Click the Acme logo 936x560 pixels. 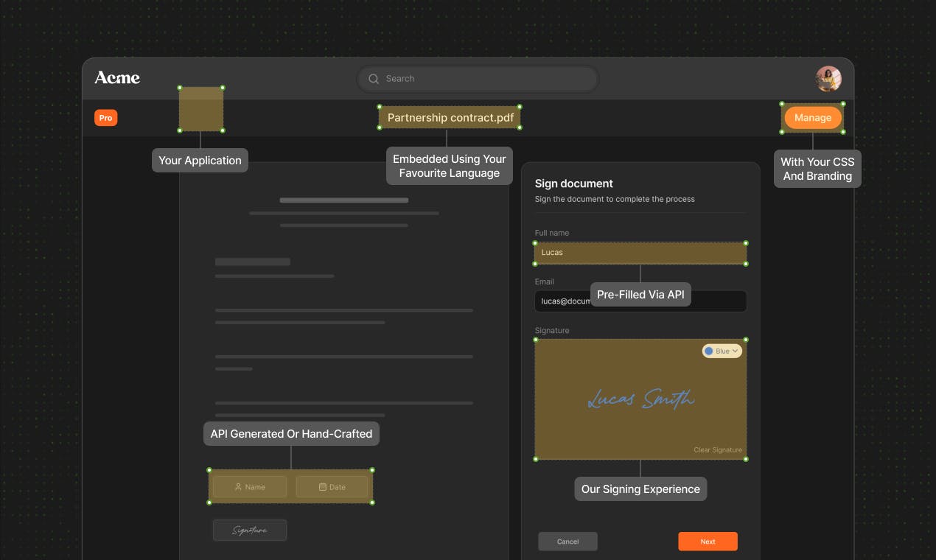click(x=117, y=77)
